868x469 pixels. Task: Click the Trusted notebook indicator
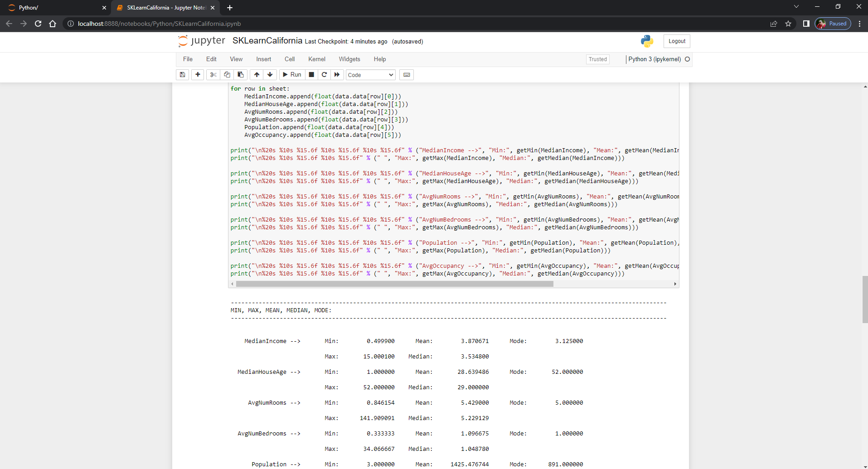[x=597, y=59]
